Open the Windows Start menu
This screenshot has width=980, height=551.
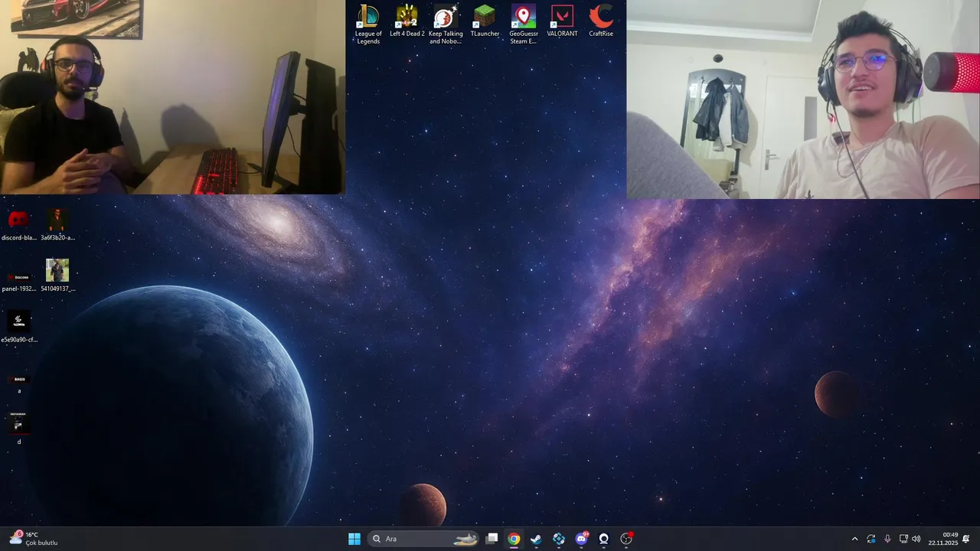354,539
